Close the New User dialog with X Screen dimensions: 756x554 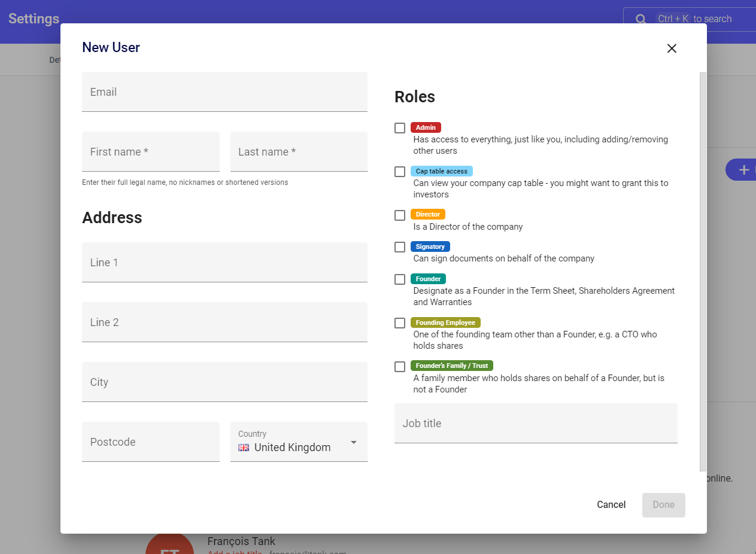672,48
